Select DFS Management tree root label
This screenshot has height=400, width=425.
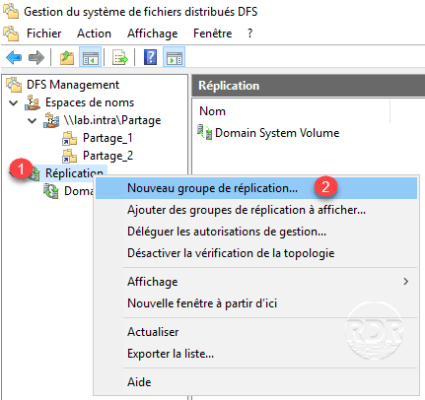[x=73, y=85]
